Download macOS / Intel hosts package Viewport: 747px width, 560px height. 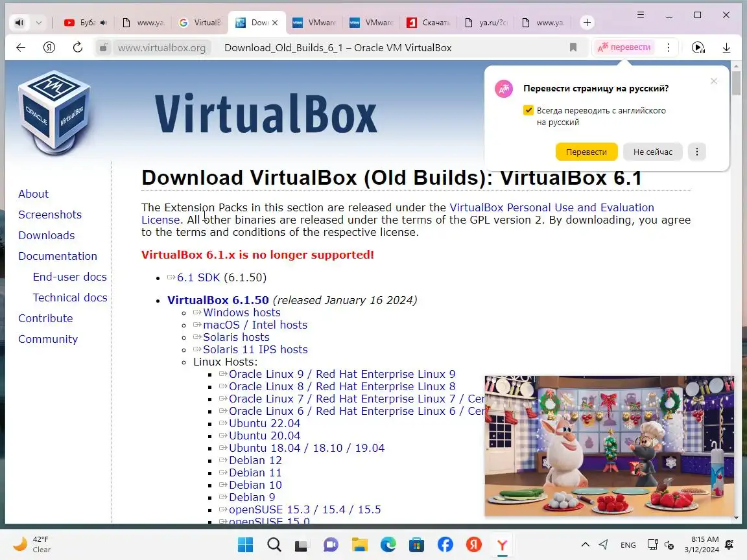[x=255, y=325]
